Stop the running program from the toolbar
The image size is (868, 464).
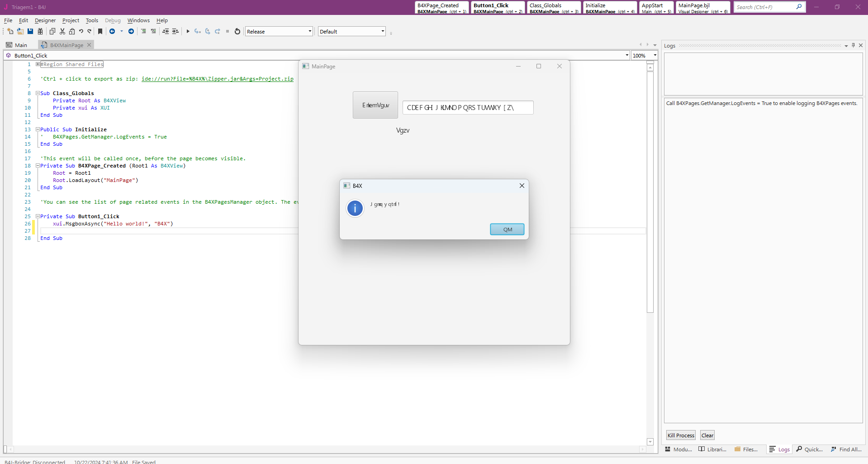pyautogui.click(x=228, y=31)
